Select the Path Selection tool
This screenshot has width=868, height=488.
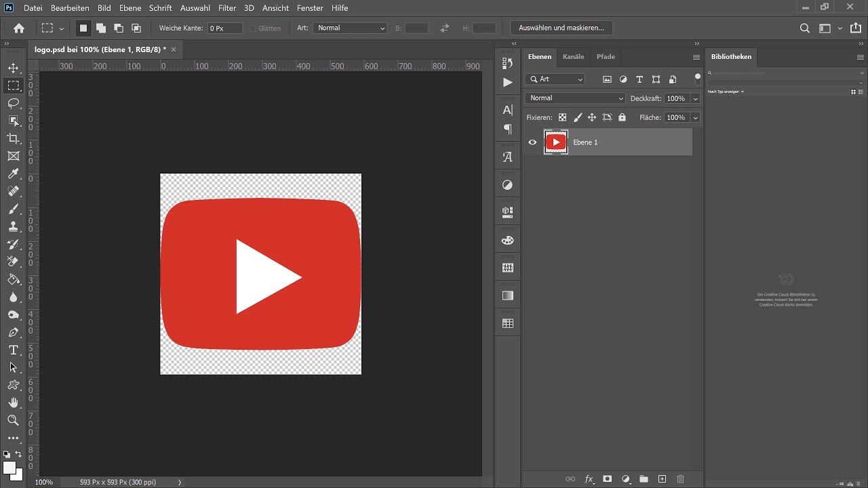(13, 367)
